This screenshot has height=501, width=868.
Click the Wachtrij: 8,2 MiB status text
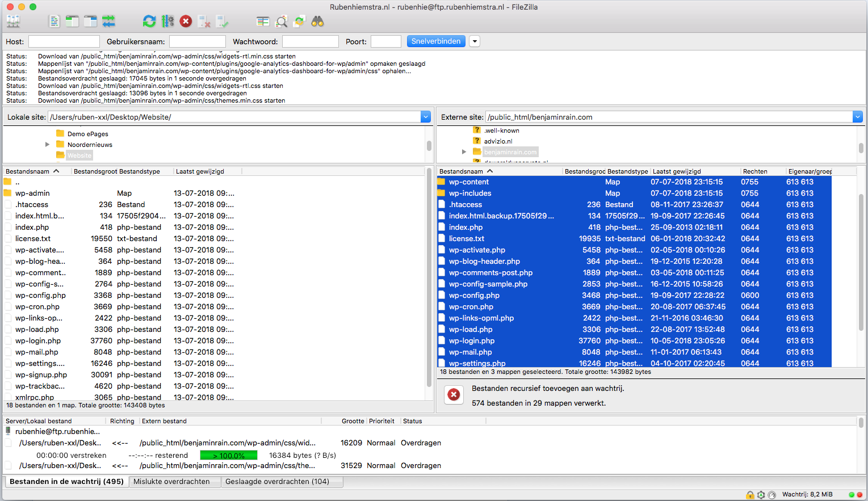pos(807,495)
